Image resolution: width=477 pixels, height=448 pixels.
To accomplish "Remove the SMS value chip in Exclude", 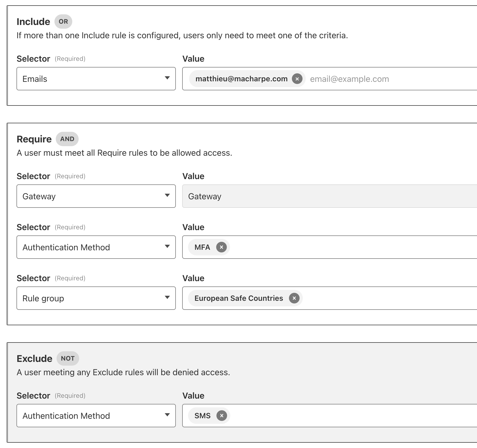I will (222, 416).
